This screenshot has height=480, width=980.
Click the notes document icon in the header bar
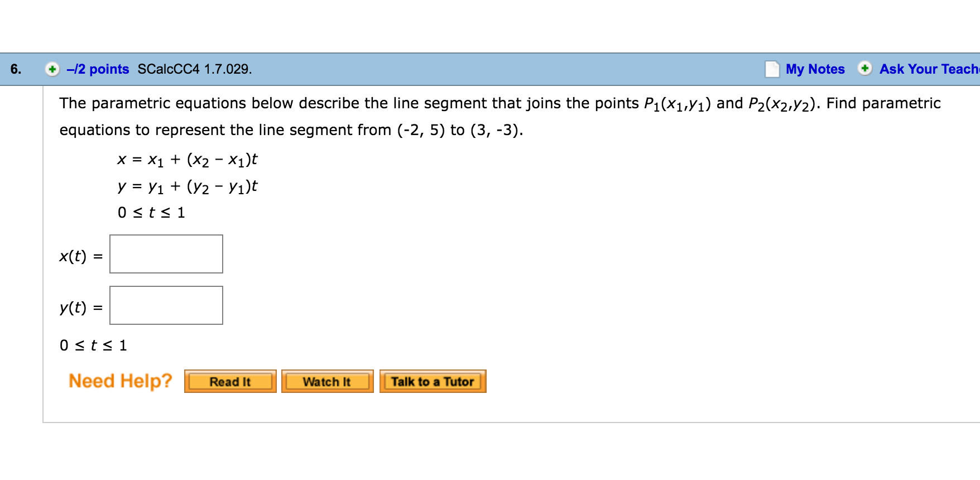(772, 68)
